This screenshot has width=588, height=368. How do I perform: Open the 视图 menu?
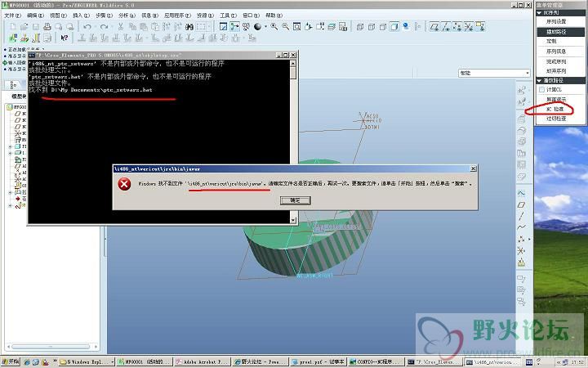(58, 16)
